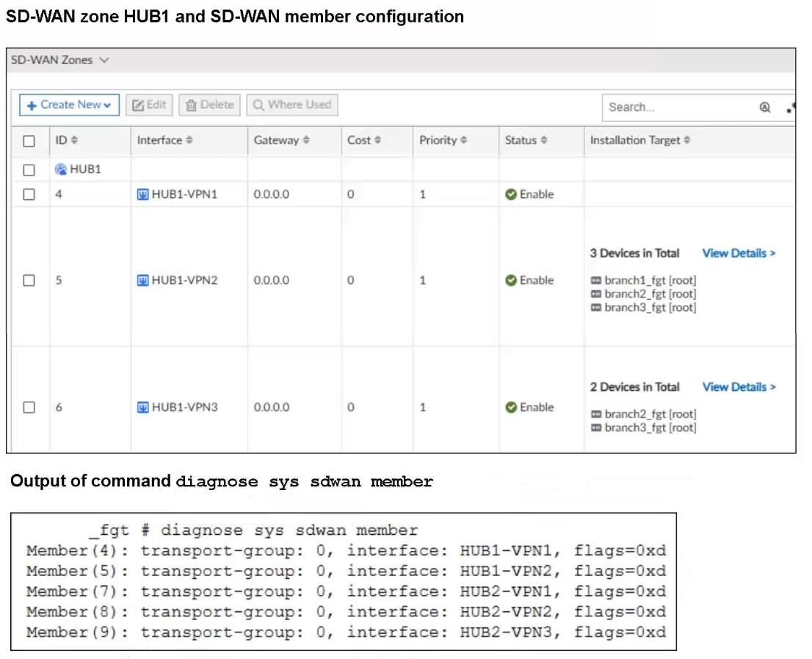Check the HUB1 zone row checkbox

pos(29,170)
